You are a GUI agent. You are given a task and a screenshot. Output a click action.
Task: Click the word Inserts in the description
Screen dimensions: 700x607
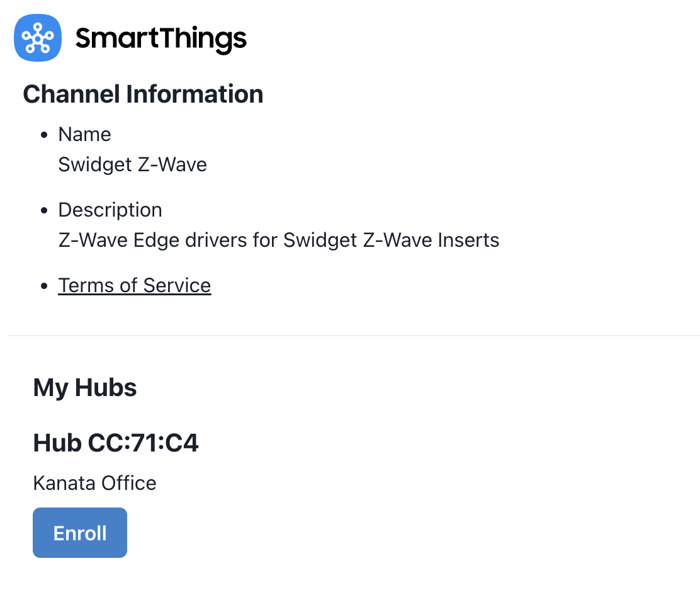[x=468, y=241]
